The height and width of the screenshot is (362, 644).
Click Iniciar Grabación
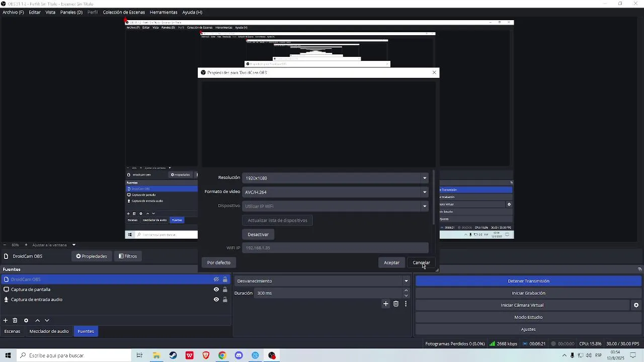[528, 293]
